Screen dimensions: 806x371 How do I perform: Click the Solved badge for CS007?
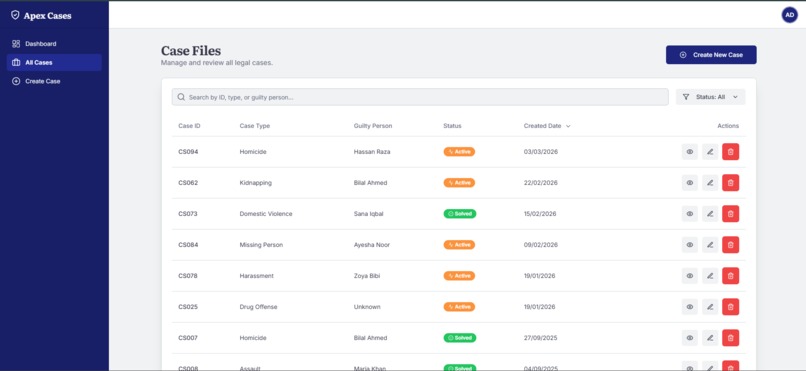pyautogui.click(x=460, y=338)
